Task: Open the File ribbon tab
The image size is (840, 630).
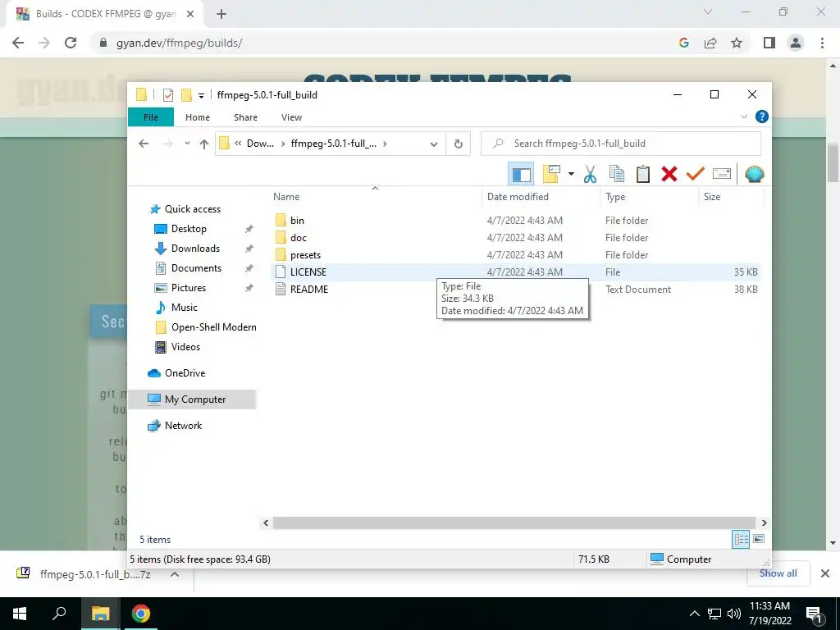Action: coord(151,117)
